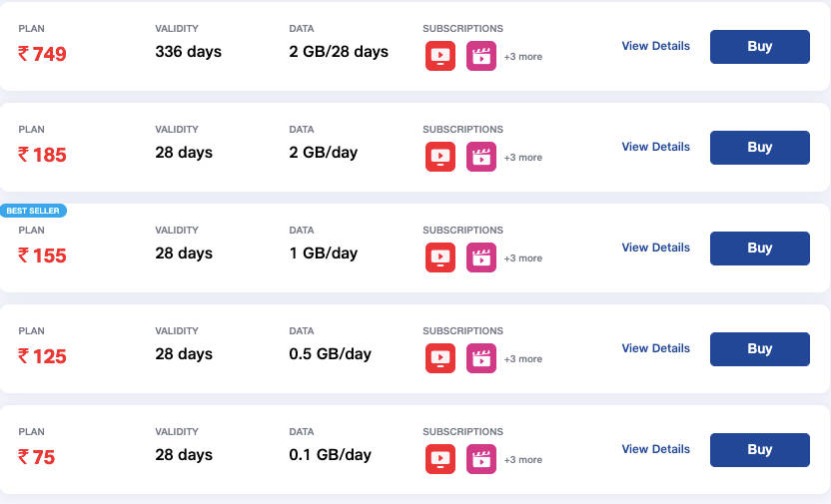The height and width of the screenshot is (504, 831).
Task: Click the pink cinema icon in ₹155 plan
Action: coord(481,257)
